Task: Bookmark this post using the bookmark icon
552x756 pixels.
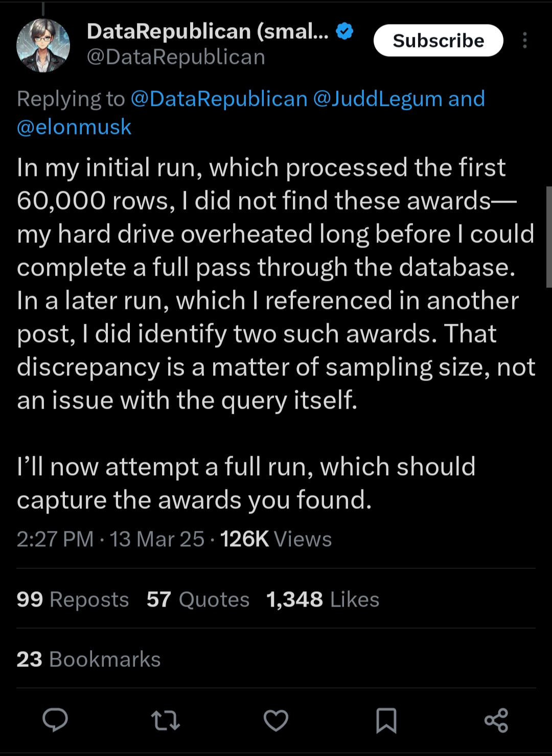Action: tap(386, 720)
